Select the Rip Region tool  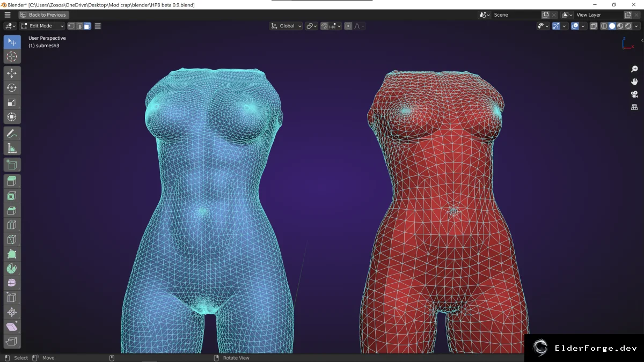click(x=12, y=341)
